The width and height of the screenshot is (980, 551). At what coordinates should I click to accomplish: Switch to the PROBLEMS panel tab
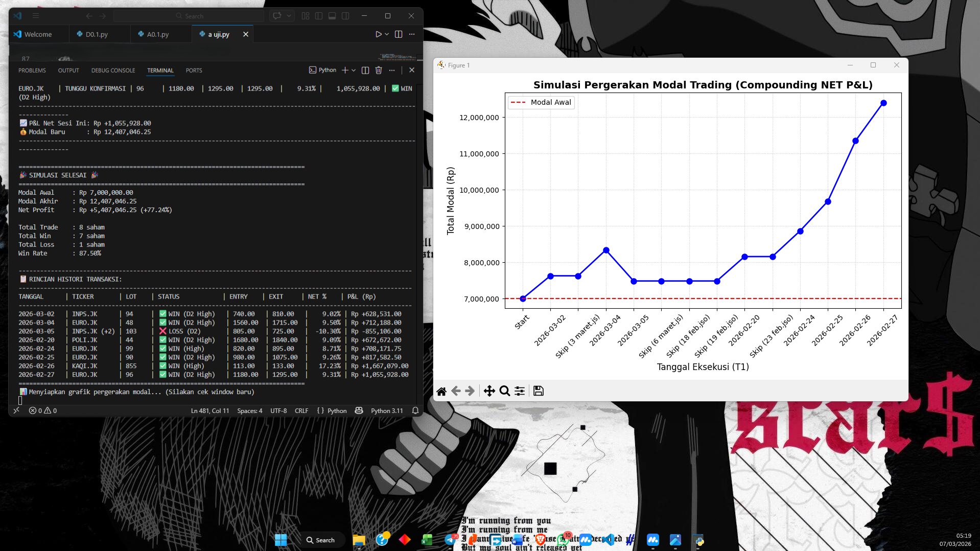(32, 71)
